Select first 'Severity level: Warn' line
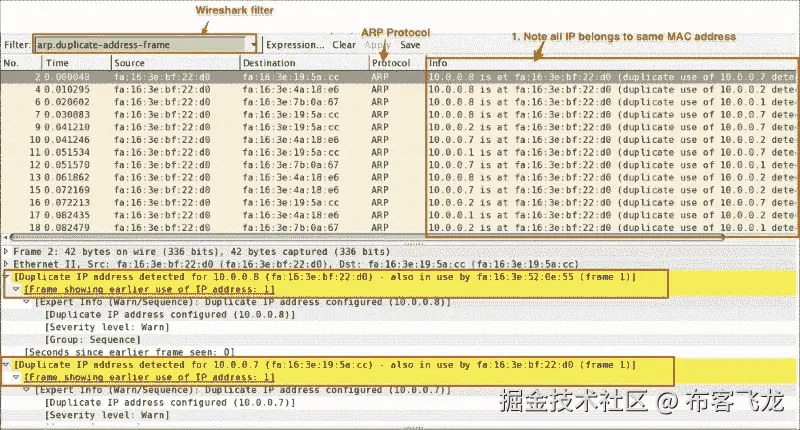The height and width of the screenshot is (430, 800). [107, 327]
